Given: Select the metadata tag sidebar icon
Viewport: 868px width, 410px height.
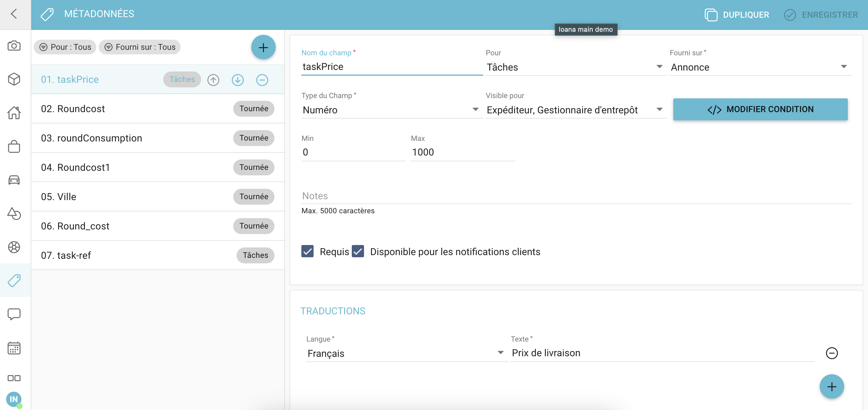Looking at the screenshot, I should (x=14, y=280).
